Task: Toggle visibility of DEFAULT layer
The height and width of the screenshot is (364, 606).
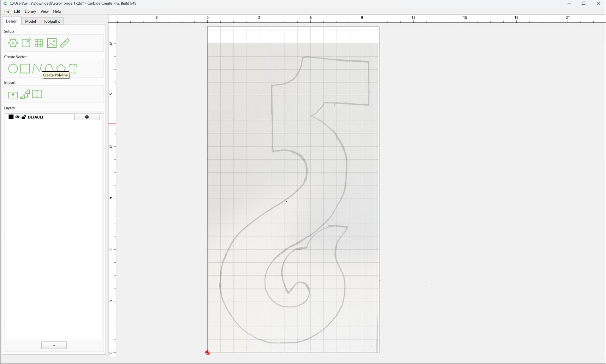Action: tap(17, 117)
